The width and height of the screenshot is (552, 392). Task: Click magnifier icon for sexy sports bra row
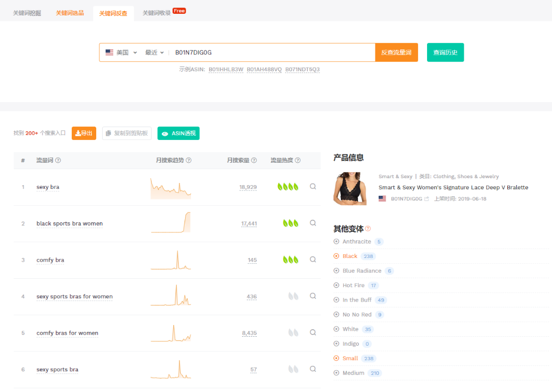pos(313,369)
